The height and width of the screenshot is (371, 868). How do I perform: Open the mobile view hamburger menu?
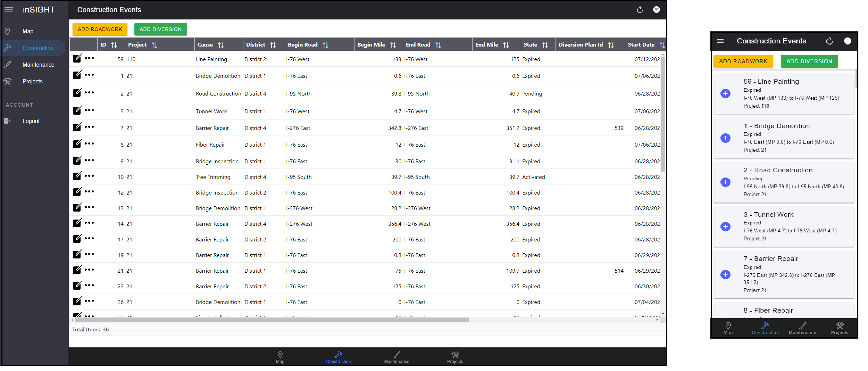point(720,41)
